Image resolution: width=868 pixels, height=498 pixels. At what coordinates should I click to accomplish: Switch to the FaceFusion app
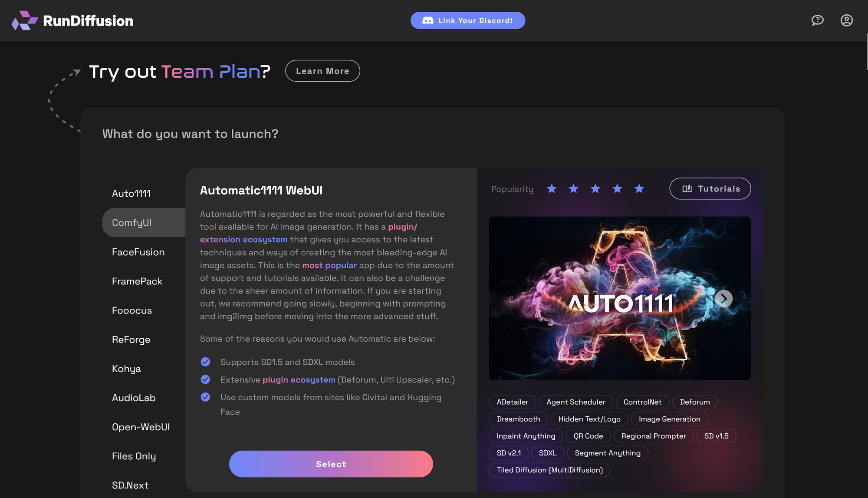(138, 252)
